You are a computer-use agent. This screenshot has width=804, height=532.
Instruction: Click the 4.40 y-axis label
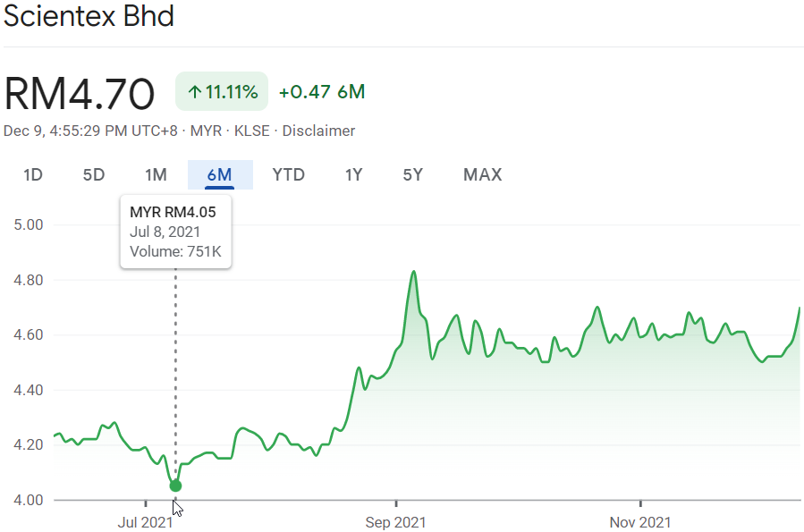pyautogui.click(x=29, y=390)
